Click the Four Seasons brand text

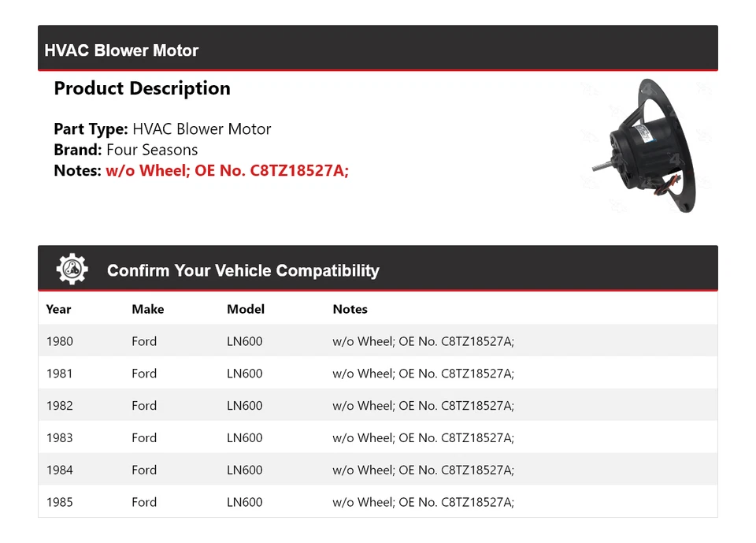point(152,150)
